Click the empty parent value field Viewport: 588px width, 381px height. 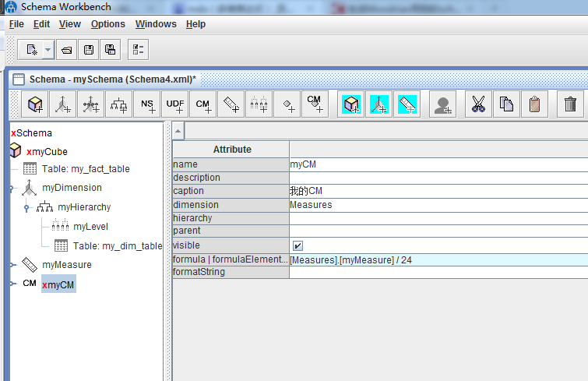tap(438, 231)
